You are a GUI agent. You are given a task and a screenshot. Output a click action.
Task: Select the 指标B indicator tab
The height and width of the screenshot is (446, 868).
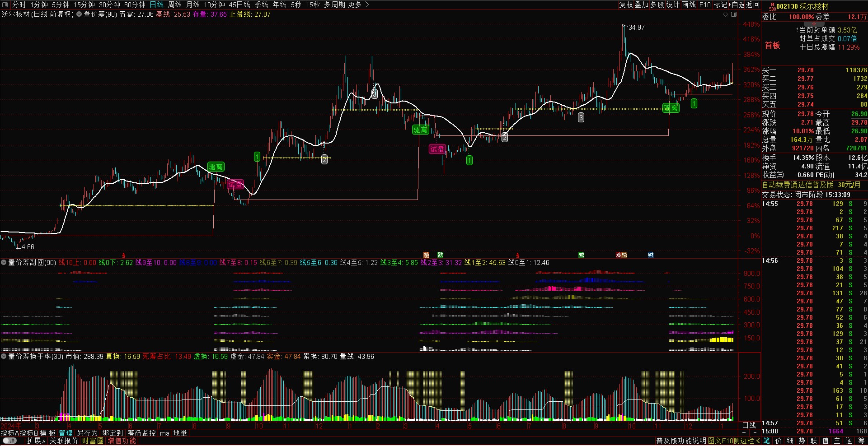tap(28, 433)
